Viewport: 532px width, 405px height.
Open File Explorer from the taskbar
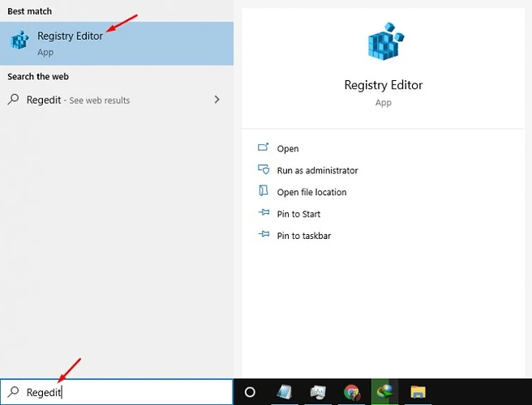point(418,392)
